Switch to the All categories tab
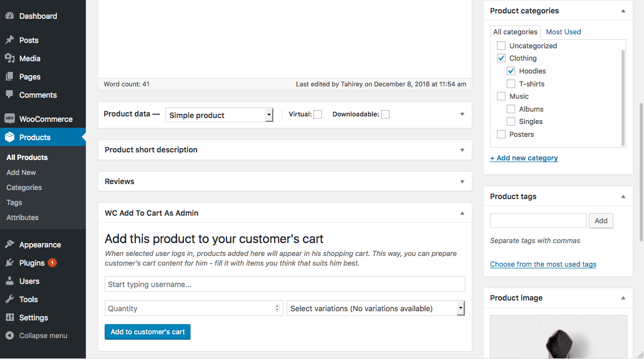 tap(515, 32)
